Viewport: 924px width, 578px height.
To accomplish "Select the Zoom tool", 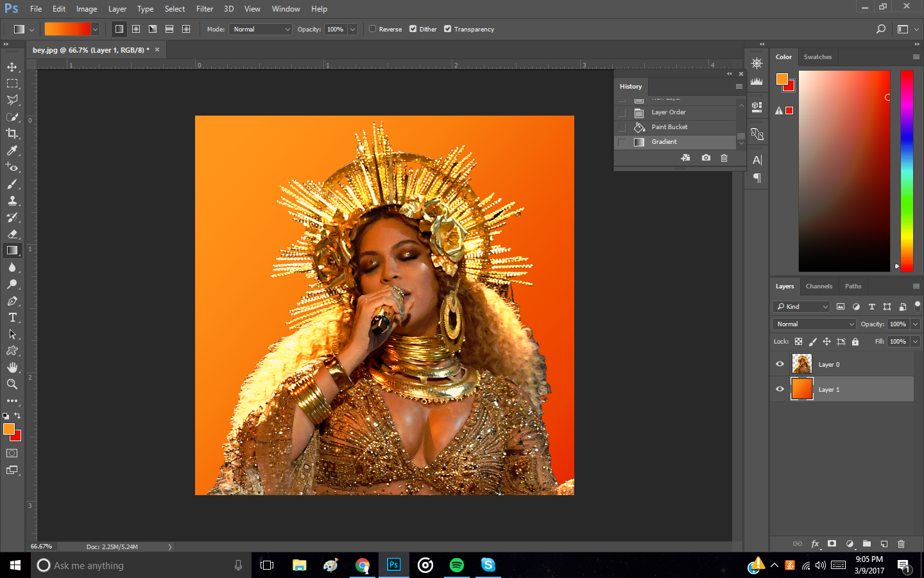I will [12, 384].
